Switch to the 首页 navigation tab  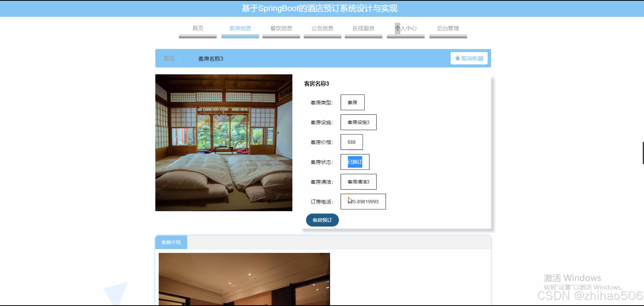coord(197,28)
